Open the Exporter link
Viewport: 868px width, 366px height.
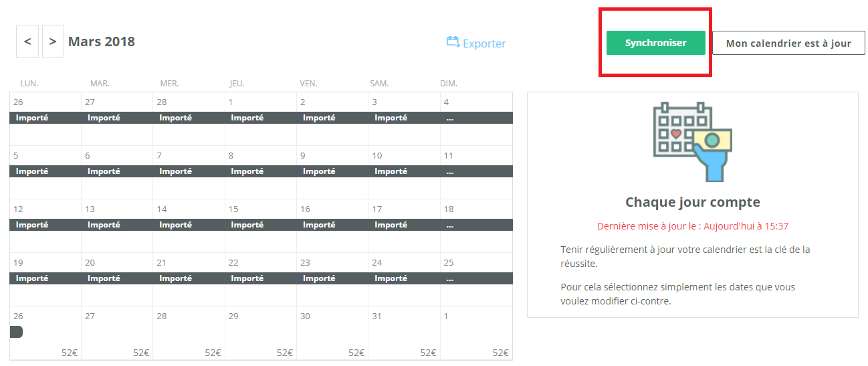(x=484, y=43)
